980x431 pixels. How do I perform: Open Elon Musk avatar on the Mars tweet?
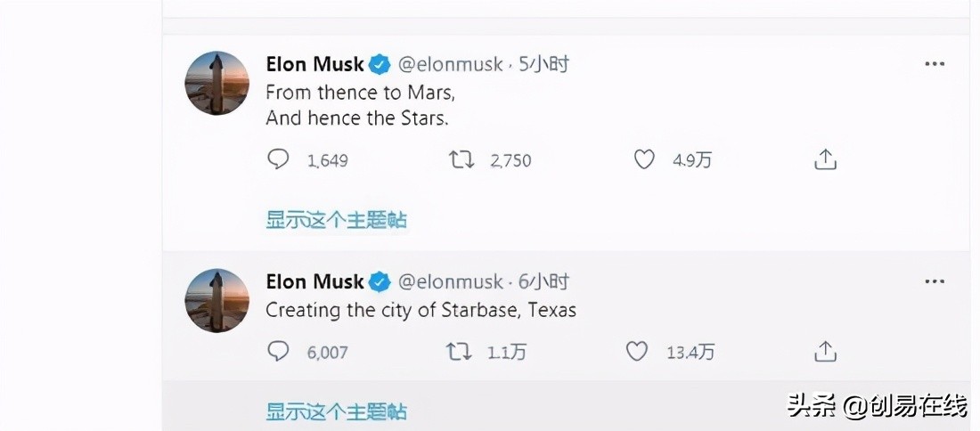coord(216,83)
